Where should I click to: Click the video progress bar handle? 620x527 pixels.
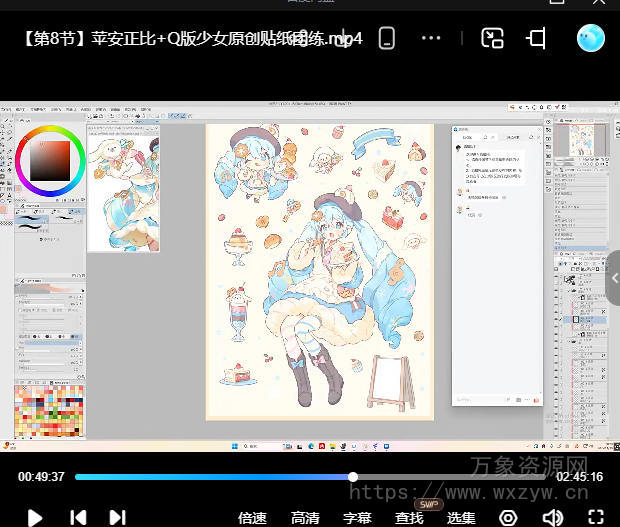353,477
